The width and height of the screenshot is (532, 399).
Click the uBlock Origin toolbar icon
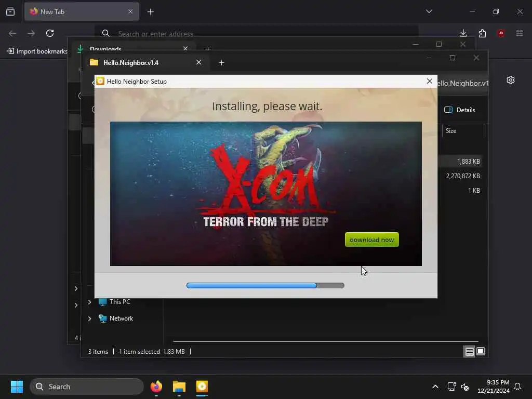(x=501, y=33)
